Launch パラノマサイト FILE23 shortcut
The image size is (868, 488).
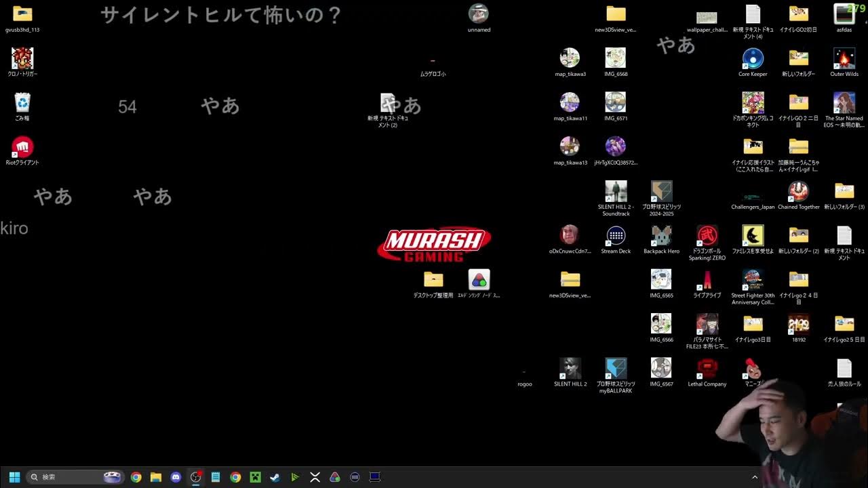tap(707, 324)
